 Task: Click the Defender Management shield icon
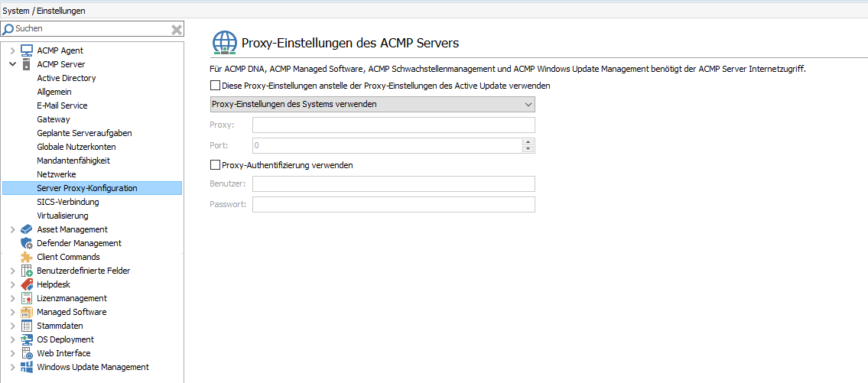coord(27,243)
